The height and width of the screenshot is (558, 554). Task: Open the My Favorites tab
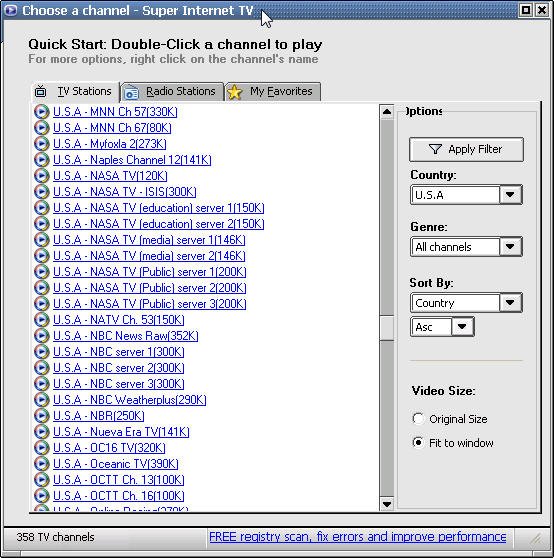point(273,92)
